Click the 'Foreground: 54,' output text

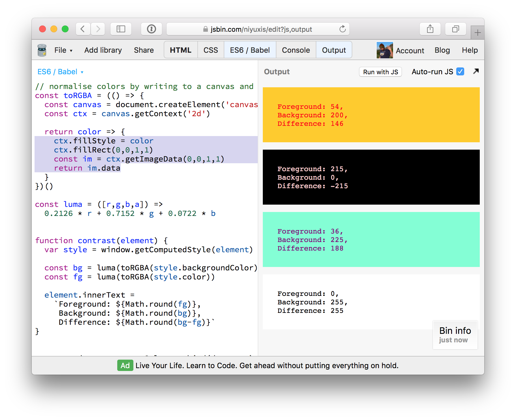(310, 107)
